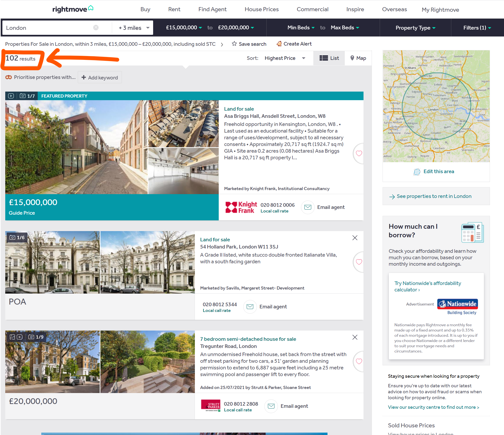The height and width of the screenshot is (435, 504).
Task: Click the email envelope icon for Knight Frank
Action: (x=308, y=207)
